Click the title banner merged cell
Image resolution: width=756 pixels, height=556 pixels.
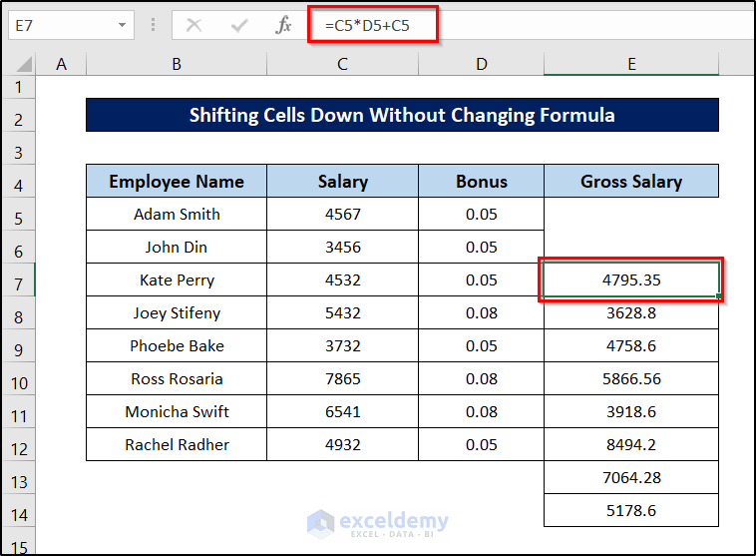(402, 115)
